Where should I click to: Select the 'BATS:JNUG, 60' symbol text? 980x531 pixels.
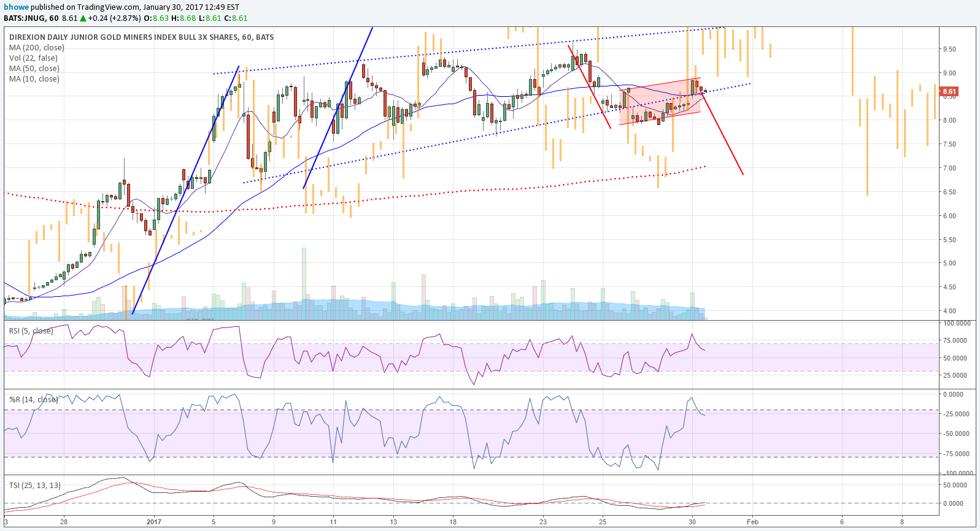(31, 18)
